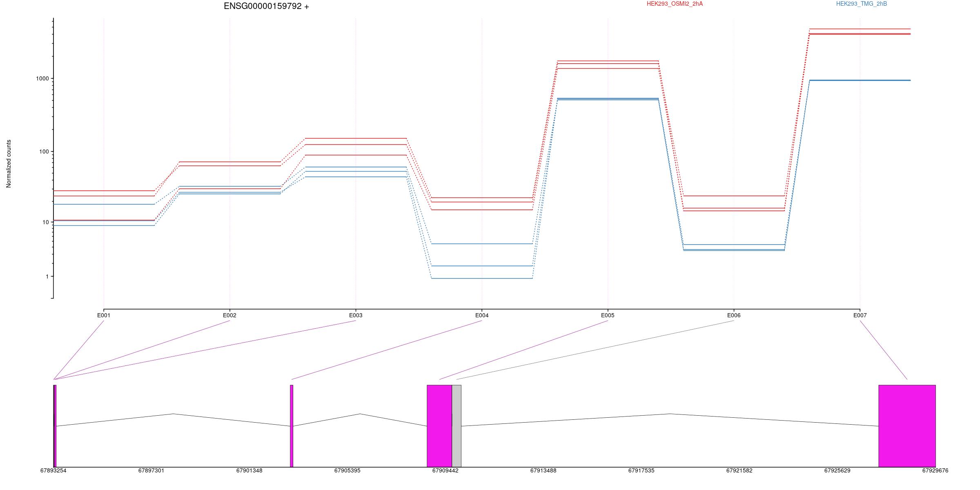Click the lowest blue line at E004
980x490 pixels.
[482, 278]
